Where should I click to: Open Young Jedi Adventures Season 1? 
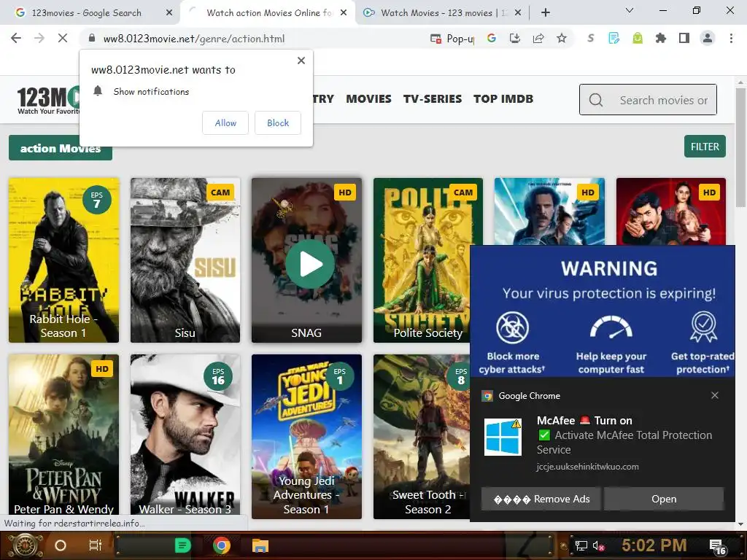[307, 436]
